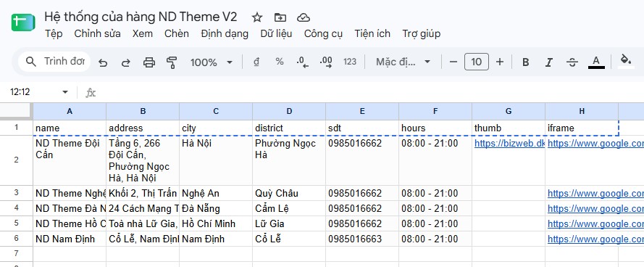Check the cloud save status icon
This screenshot has height=267, width=644.
click(x=303, y=17)
